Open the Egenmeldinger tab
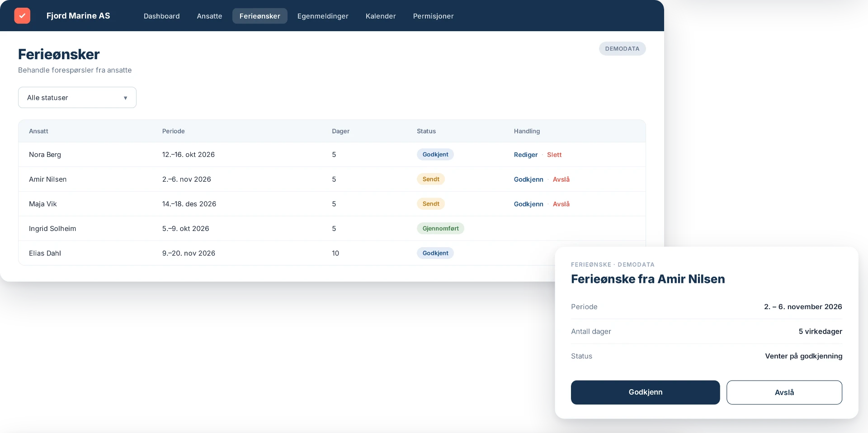Screen dimensions: 868x433 tap(323, 16)
